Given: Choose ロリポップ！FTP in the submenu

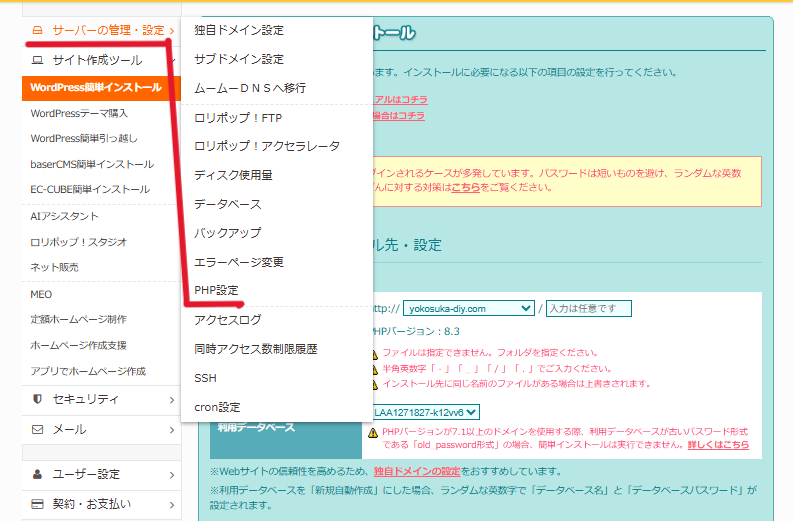Looking at the screenshot, I should [238, 117].
